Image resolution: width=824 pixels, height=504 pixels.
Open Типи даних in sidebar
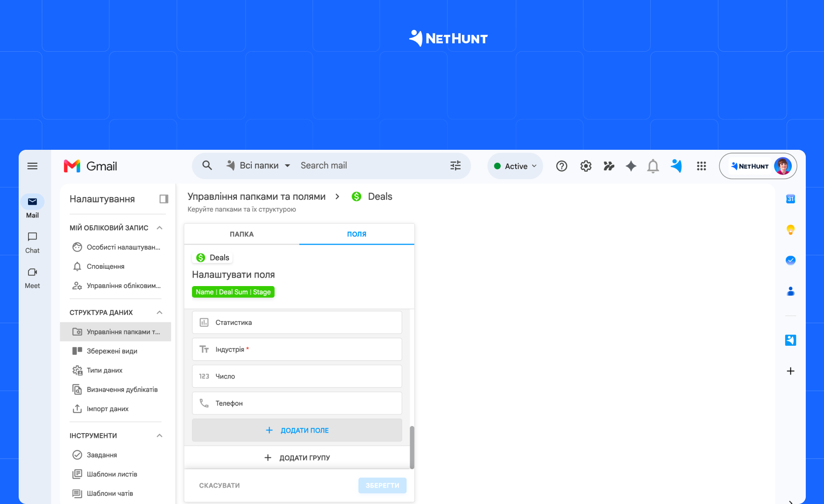[116, 370]
